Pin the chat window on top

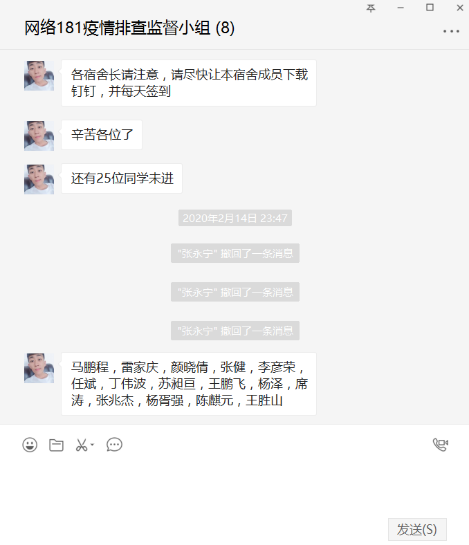pos(371,8)
